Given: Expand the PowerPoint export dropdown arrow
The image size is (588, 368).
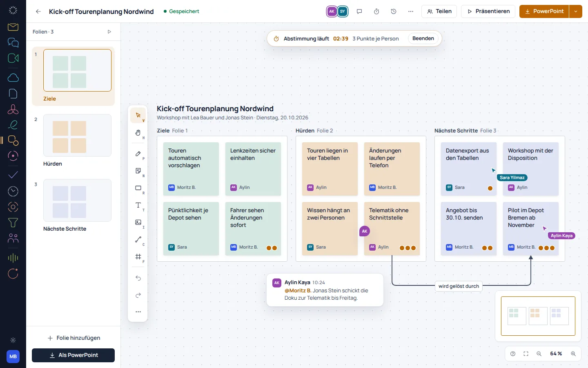Looking at the screenshot, I should pyautogui.click(x=576, y=11).
